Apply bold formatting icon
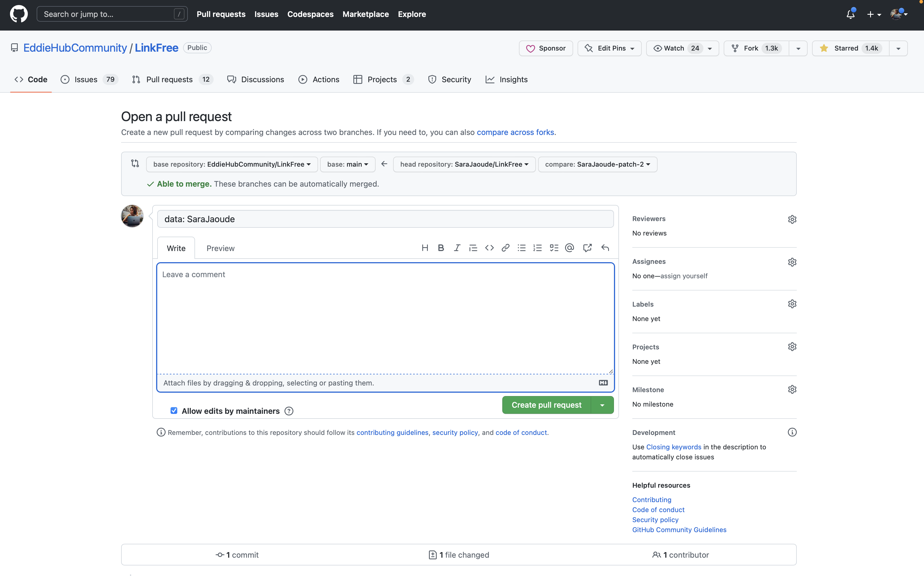 coord(441,248)
